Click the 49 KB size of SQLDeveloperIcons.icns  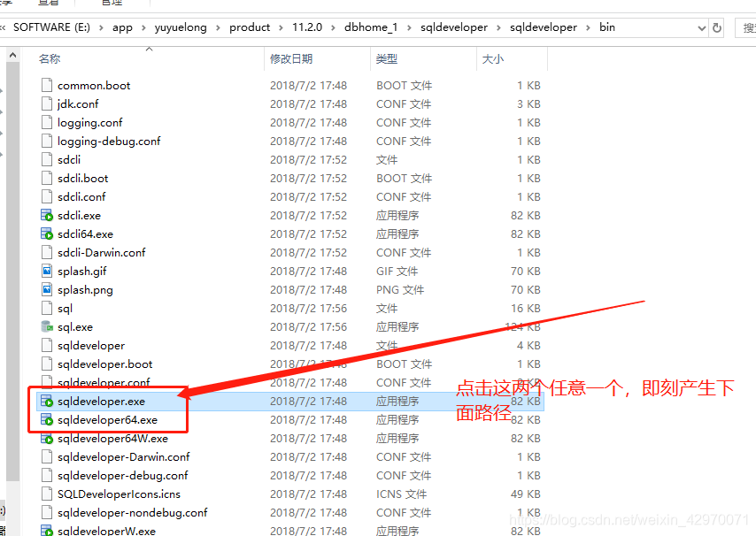[x=526, y=494]
